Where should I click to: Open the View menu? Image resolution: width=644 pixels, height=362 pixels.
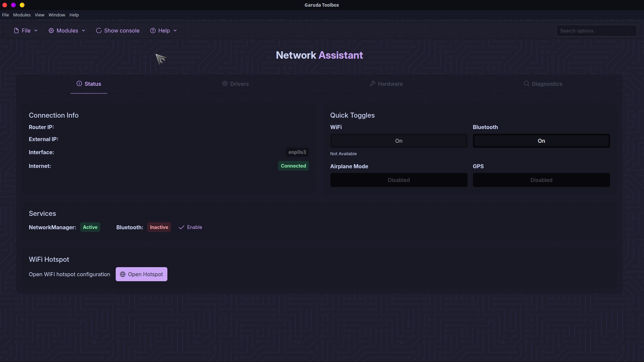(40, 15)
